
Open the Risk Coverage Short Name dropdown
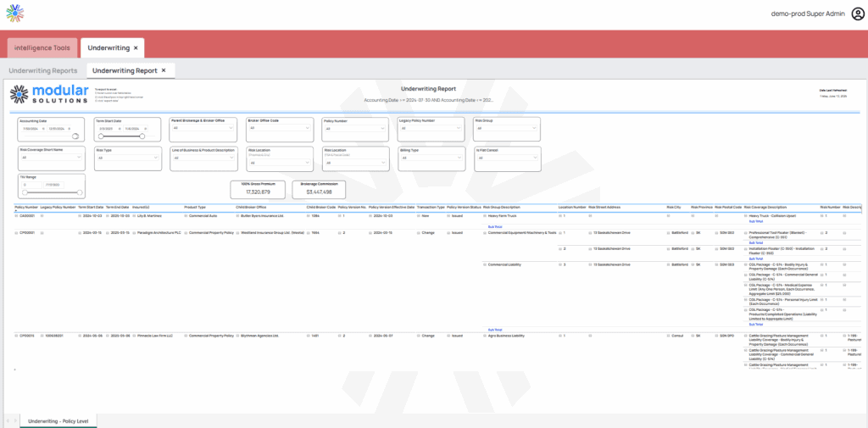click(x=51, y=158)
